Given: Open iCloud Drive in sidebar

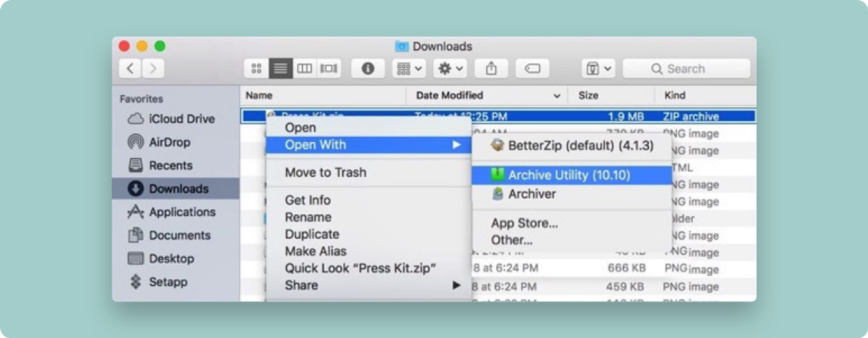Looking at the screenshot, I should coord(181,119).
